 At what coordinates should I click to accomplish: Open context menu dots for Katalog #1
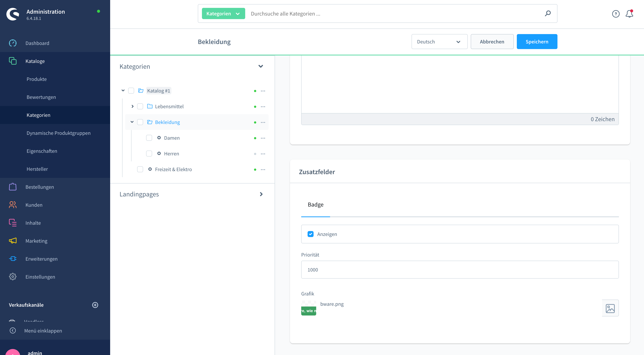[x=263, y=91]
